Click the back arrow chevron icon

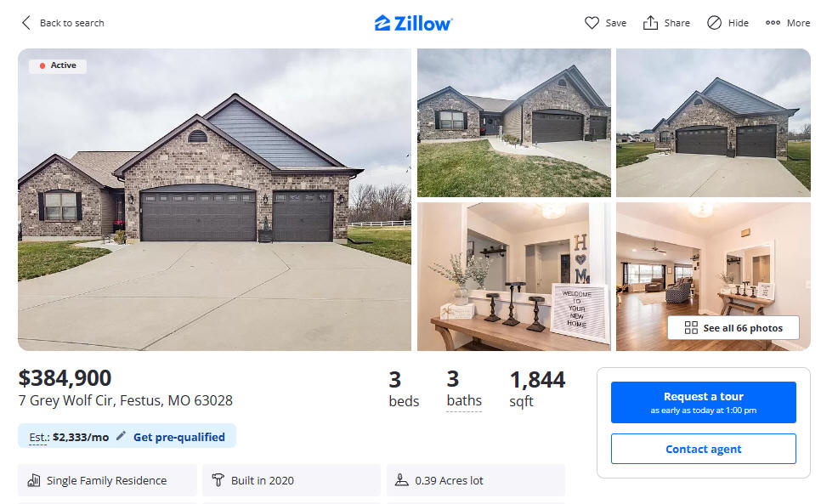pyautogui.click(x=25, y=22)
